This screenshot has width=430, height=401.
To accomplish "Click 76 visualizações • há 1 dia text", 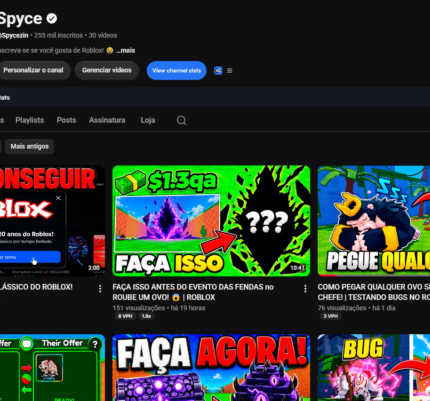I will pos(356,308).
